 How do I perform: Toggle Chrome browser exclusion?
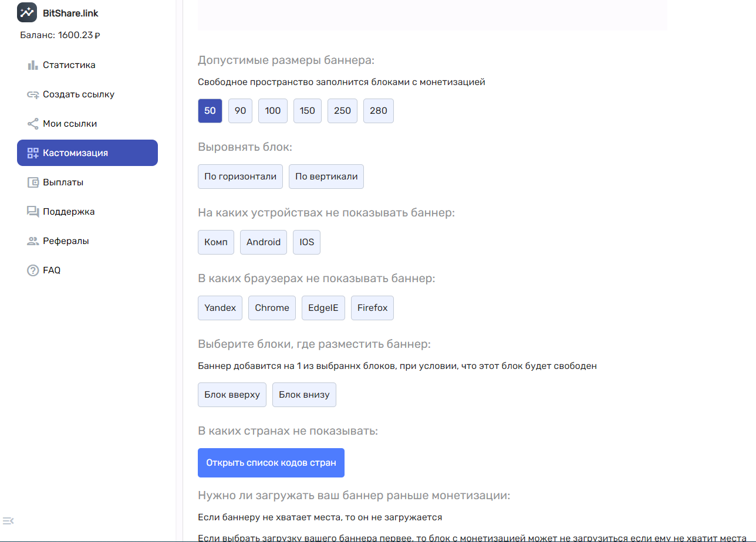[272, 308]
